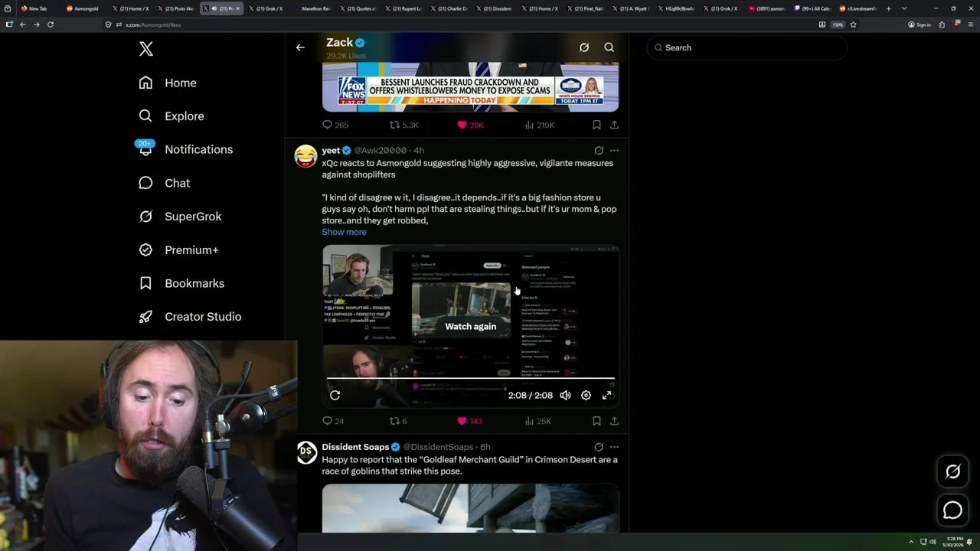The image size is (980, 551).
Task: Open Creator Studio in the sidebar
Action: pyautogui.click(x=190, y=317)
